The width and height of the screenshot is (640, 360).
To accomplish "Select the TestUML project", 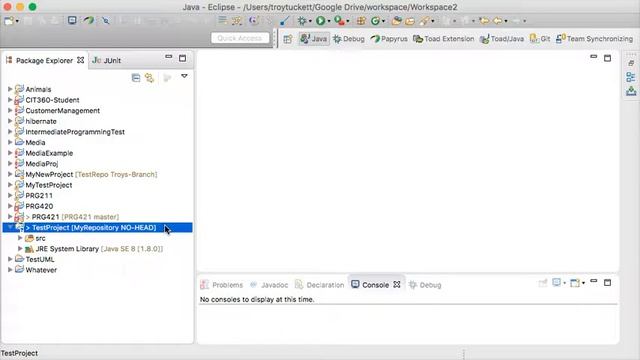I will (40, 259).
